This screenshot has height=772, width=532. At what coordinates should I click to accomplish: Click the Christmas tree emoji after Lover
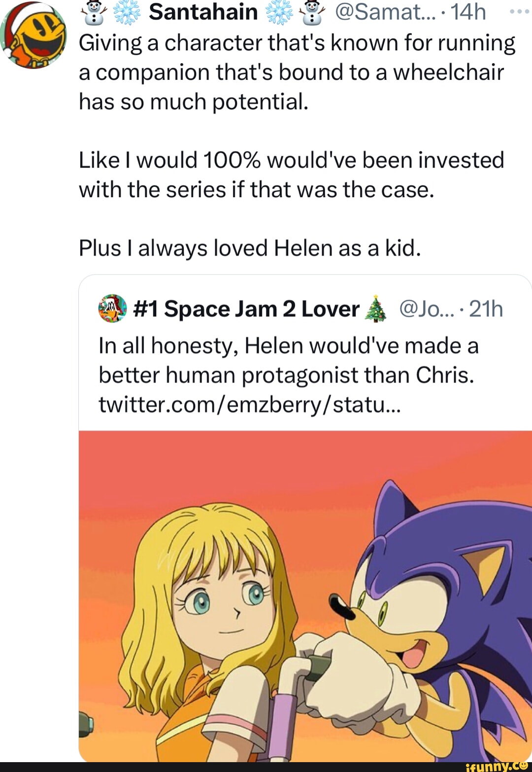pyautogui.click(x=376, y=309)
